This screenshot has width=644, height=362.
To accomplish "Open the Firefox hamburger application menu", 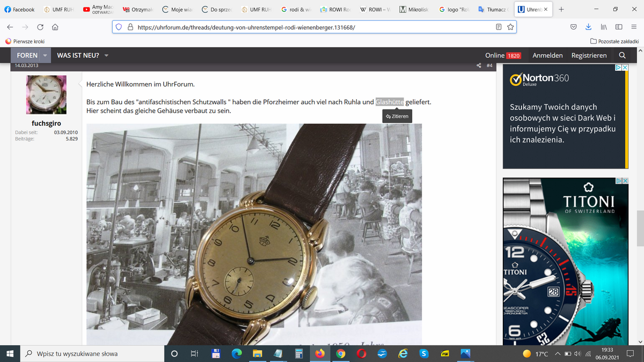I will 633,27.
